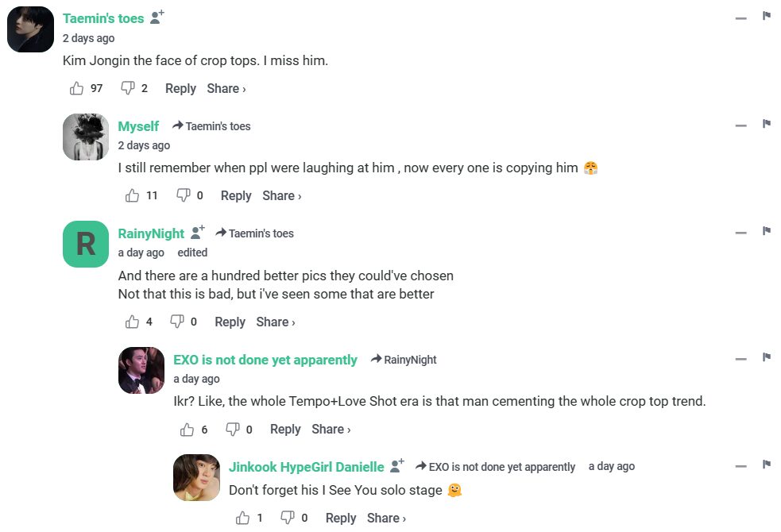The width and height of the screenshot is (781, 532).
Task: Follow user Taemin's toes
Action: (x=157, y=17)
